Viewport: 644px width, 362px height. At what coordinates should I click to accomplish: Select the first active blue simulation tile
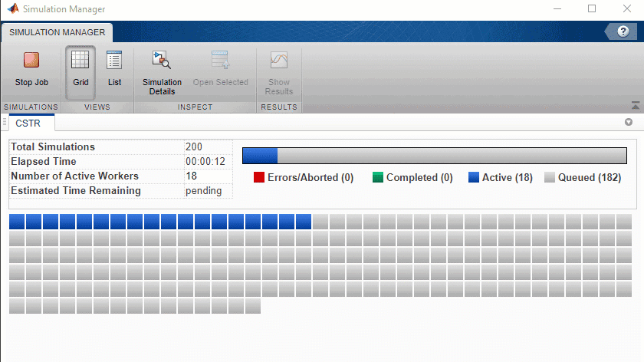tap(17, 222)
